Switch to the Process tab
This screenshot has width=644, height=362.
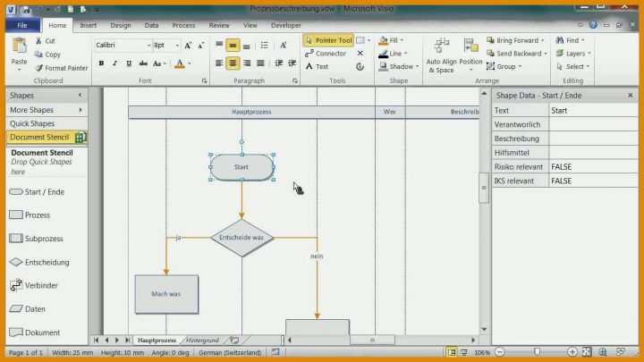click(183, 25)
